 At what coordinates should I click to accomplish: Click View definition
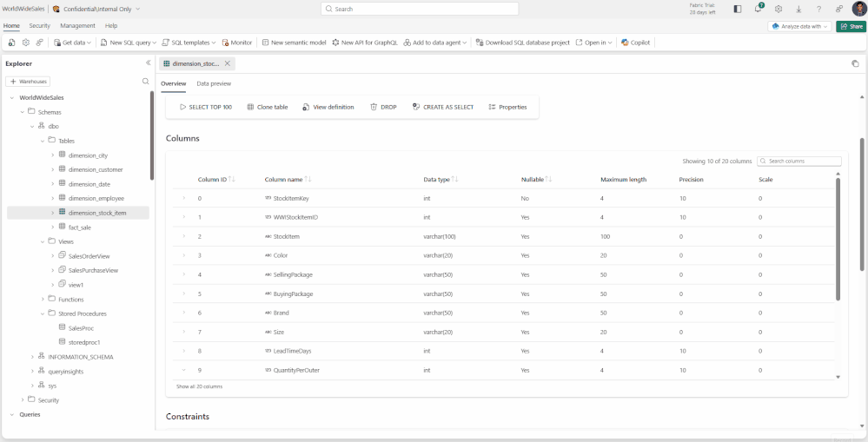coord(328,108)
